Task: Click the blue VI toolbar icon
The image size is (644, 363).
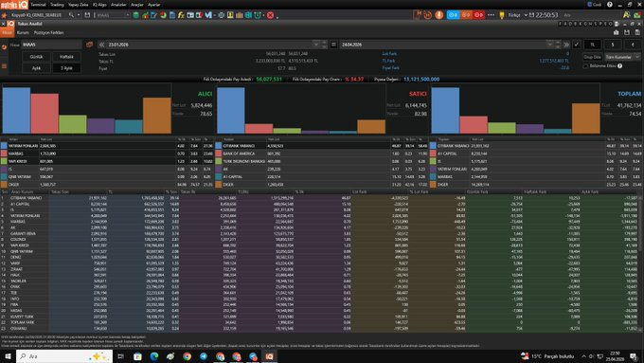Action: click(208, 15)
